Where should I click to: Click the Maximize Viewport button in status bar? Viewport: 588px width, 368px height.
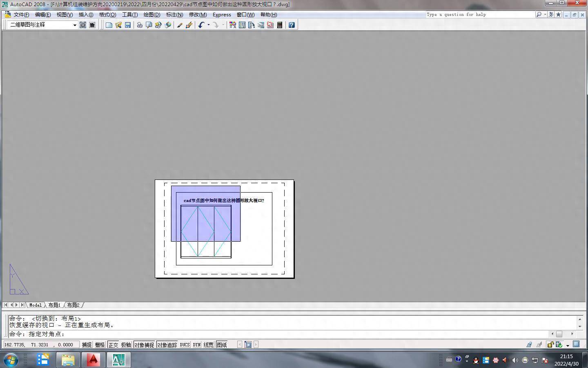point(248,345)
